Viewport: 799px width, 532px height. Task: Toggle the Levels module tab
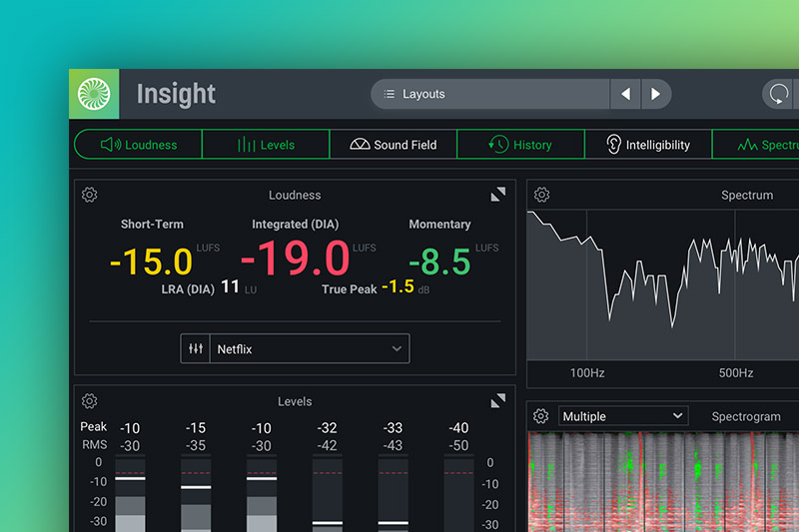point(266,145)
